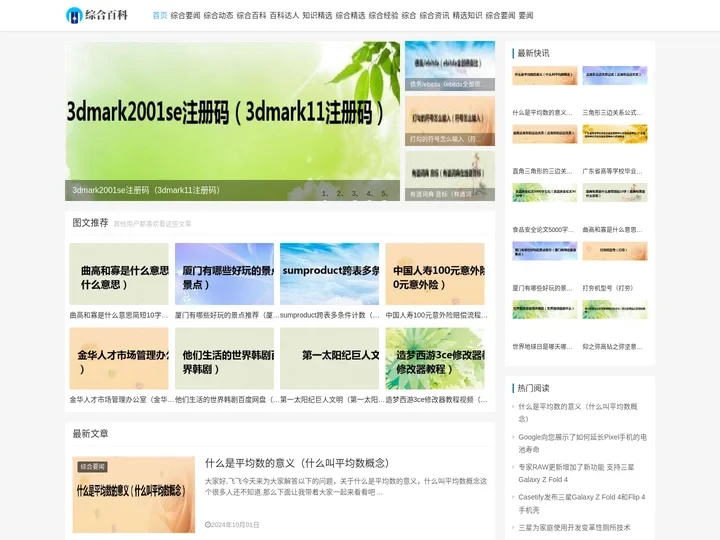Open sidebar link 厦门有哪些好玩的景…
Image resolution: width=720 pixels, height=540 pixels.
tap(542, 288)
